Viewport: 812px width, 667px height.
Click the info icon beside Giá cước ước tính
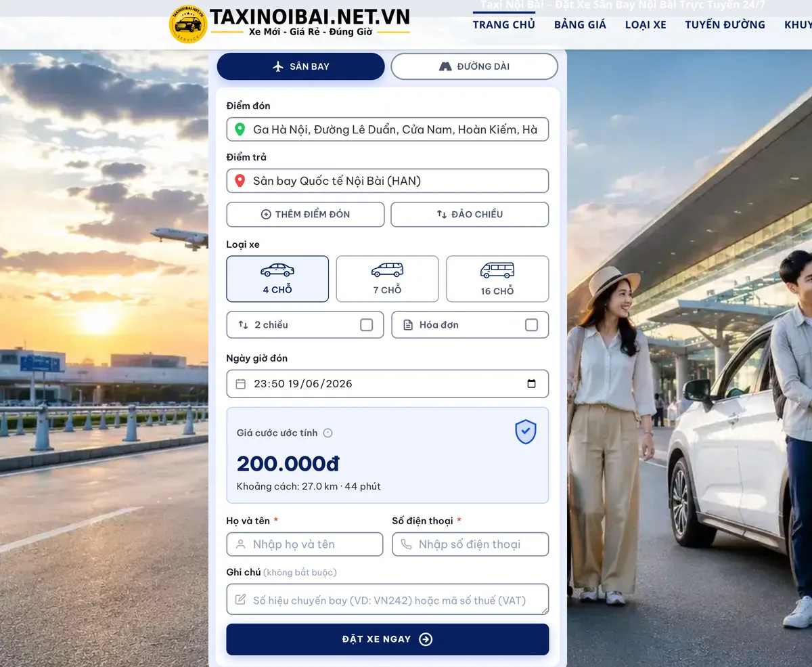click(x=328, y=433)
